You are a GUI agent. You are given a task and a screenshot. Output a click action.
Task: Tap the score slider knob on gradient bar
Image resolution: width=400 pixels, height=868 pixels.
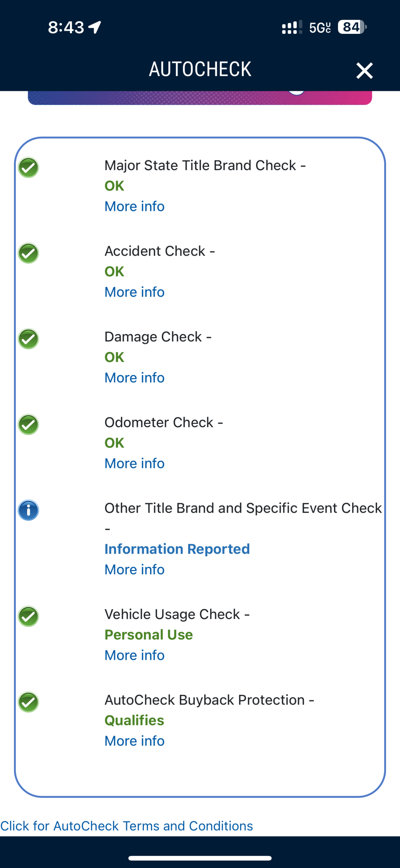click(x=296, y=92)
